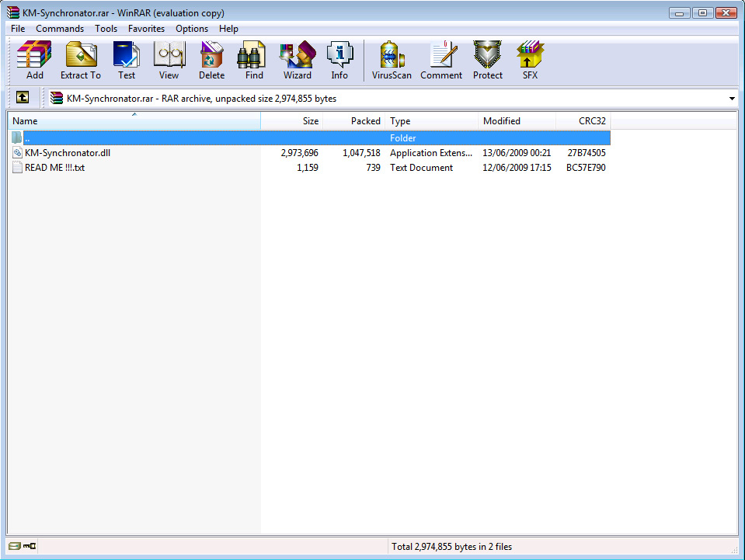
Task: Open the File menu
Action: pos(18,29)
